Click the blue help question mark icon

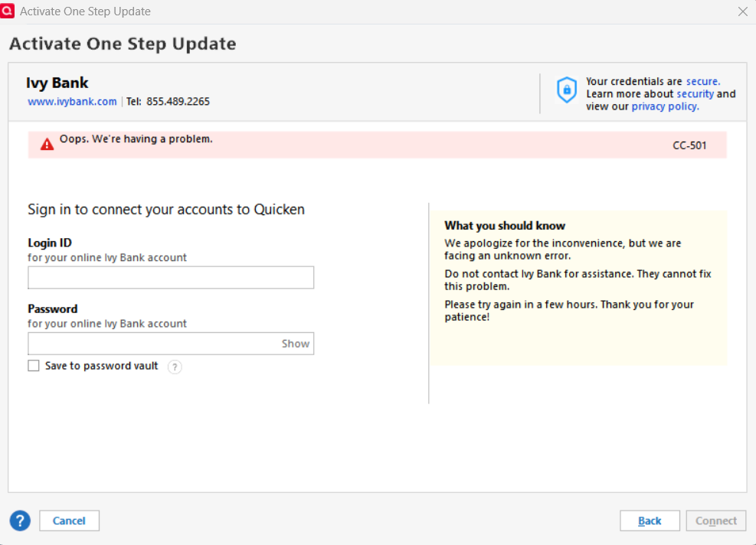pyautogui.click(x=20, y=521)
